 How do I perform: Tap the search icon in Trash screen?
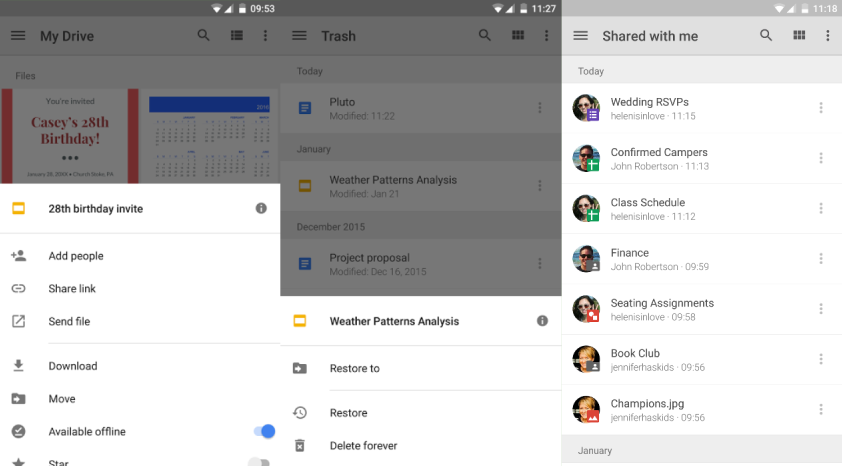pos(485,36)
